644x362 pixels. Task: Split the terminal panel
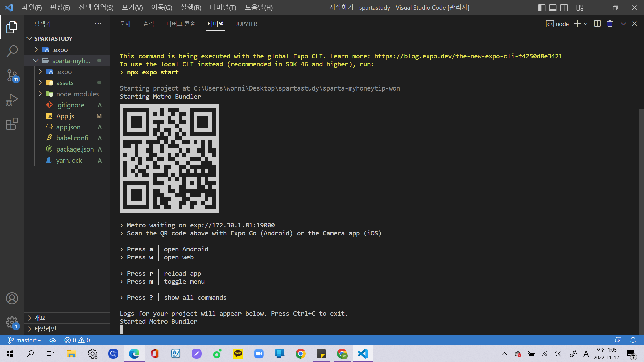click(x=597, y=24)
